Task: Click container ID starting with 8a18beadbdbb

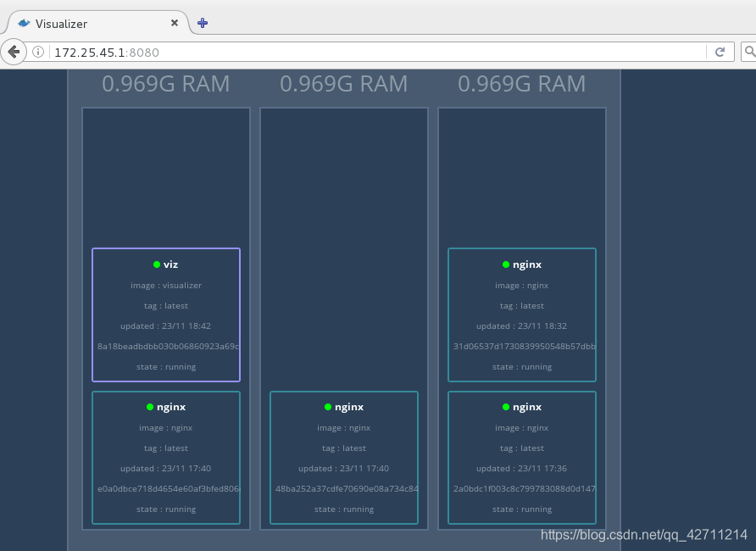Action: coord(168,346)
